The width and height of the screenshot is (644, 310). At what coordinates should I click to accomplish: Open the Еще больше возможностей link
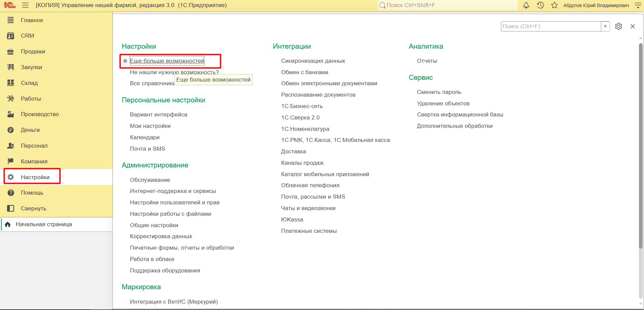click(x=167, y=61)
